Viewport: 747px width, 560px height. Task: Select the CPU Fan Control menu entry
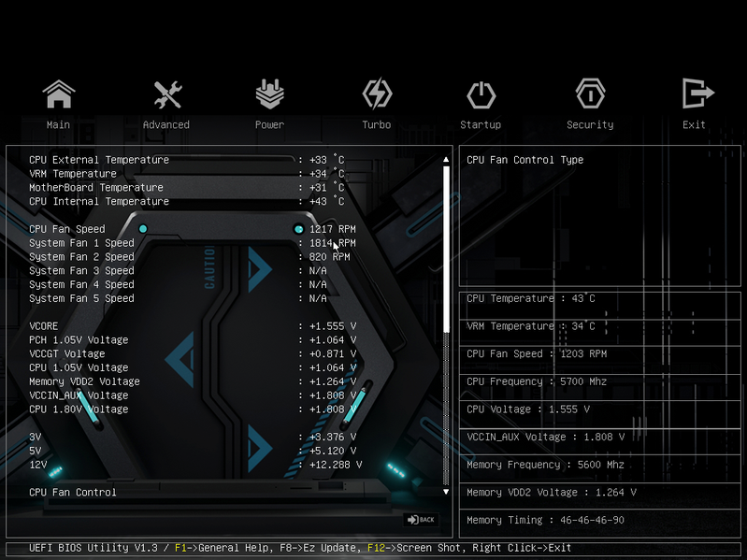pos(72,493)
